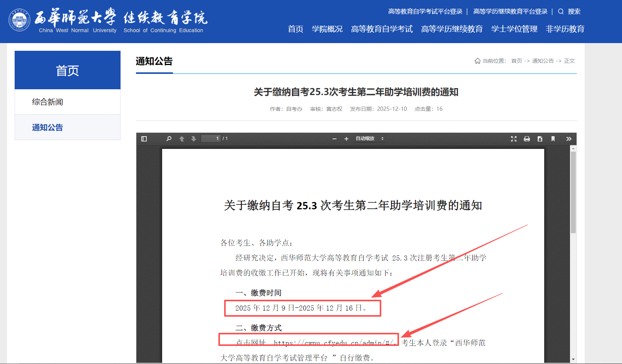Click the PDF zoom out minus button
Screen dimensions: 622x364
[x=334, y=139]
